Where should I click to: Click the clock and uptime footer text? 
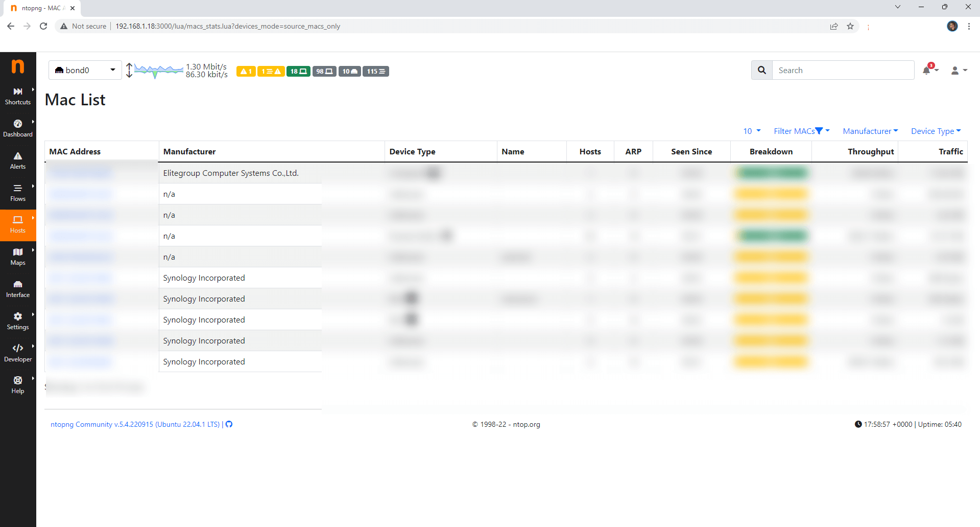pos(908,424)
